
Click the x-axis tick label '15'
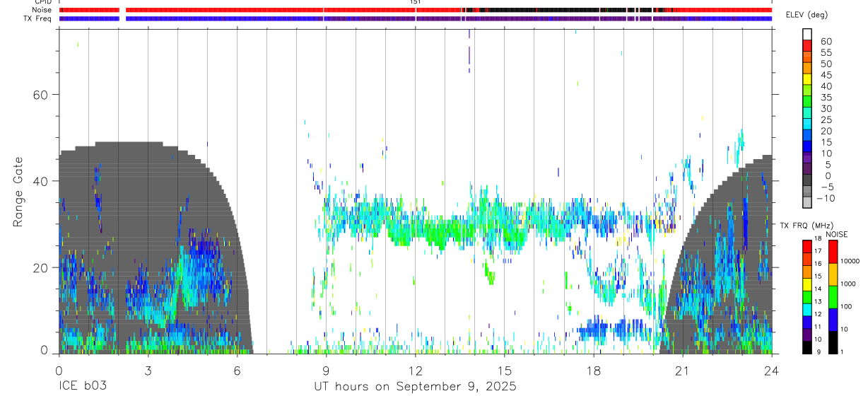click(x=504, y=371)
